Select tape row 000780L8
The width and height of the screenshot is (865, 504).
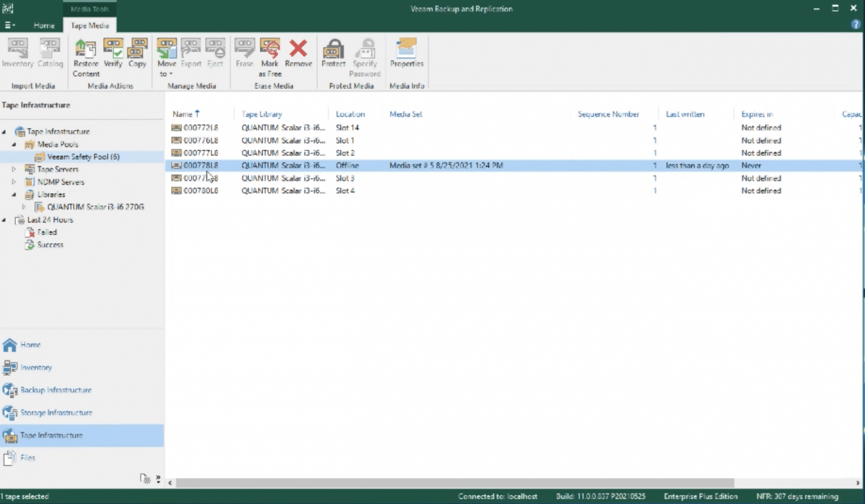pos(514,191)
